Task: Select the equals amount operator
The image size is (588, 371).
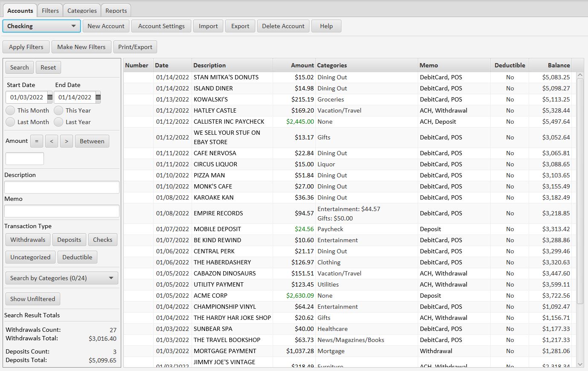Action: 37,141
